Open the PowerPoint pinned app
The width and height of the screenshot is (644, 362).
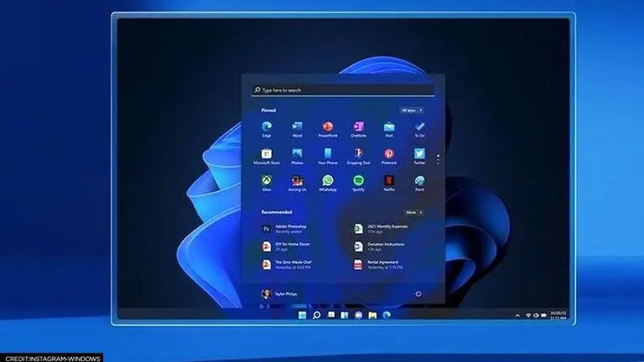coord(328,129)
